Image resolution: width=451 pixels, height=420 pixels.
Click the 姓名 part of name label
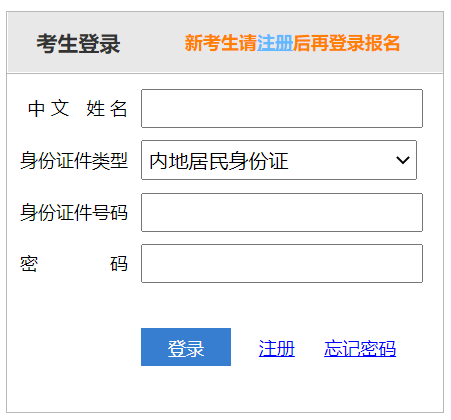coord(107,109)
